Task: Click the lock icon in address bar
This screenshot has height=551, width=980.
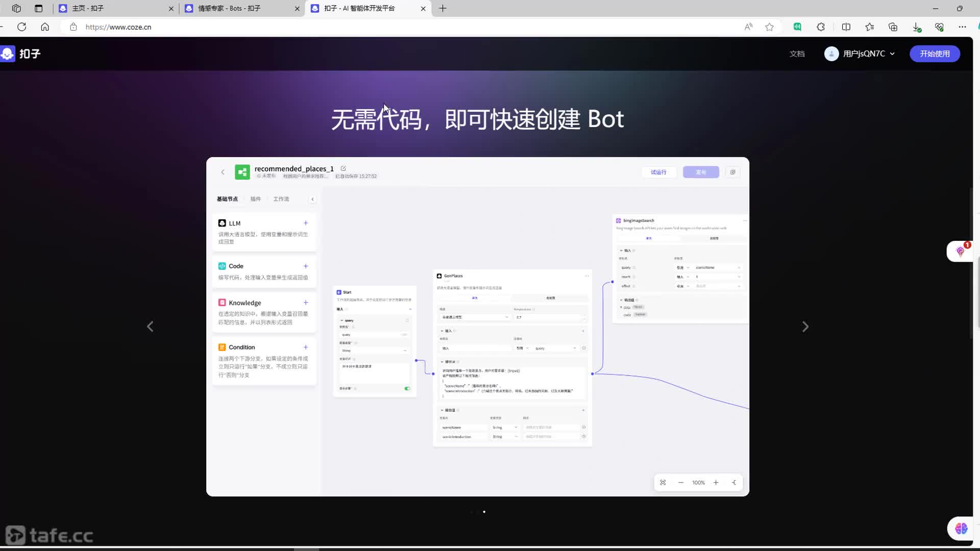Action: tap(73, 27)
